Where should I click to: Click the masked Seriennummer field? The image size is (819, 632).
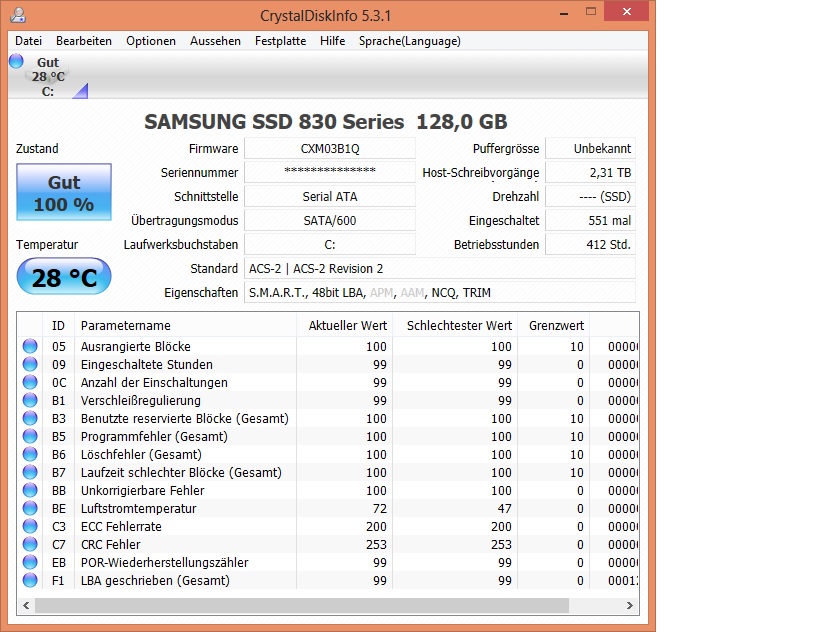click(x=330, y=173)
